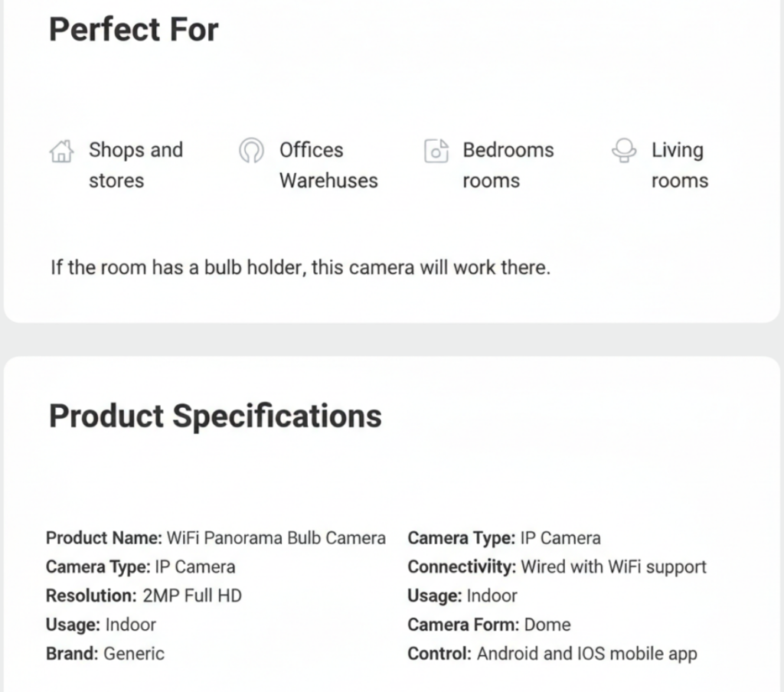
Task: Click the camera icon beside Bedrooms
Action: pos(436,151)
